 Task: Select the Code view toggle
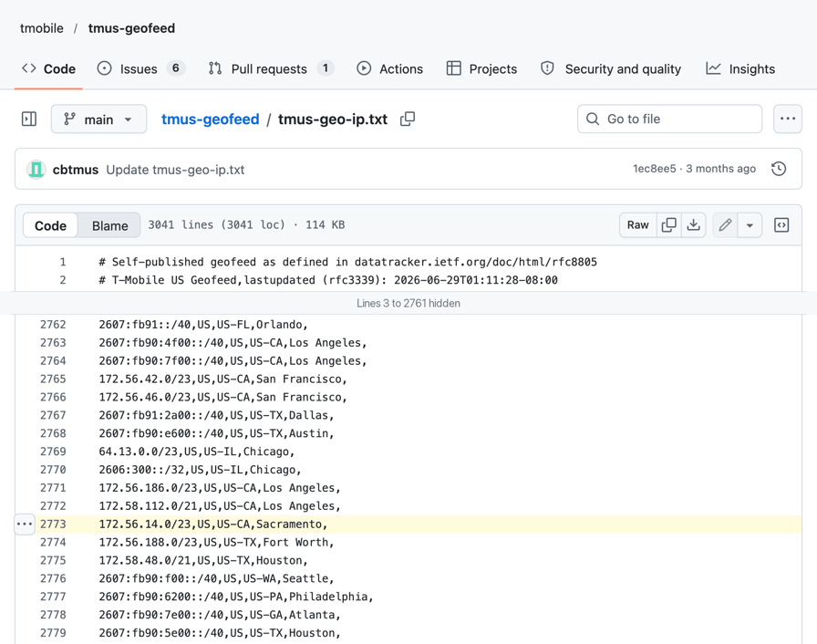point(50,225)
